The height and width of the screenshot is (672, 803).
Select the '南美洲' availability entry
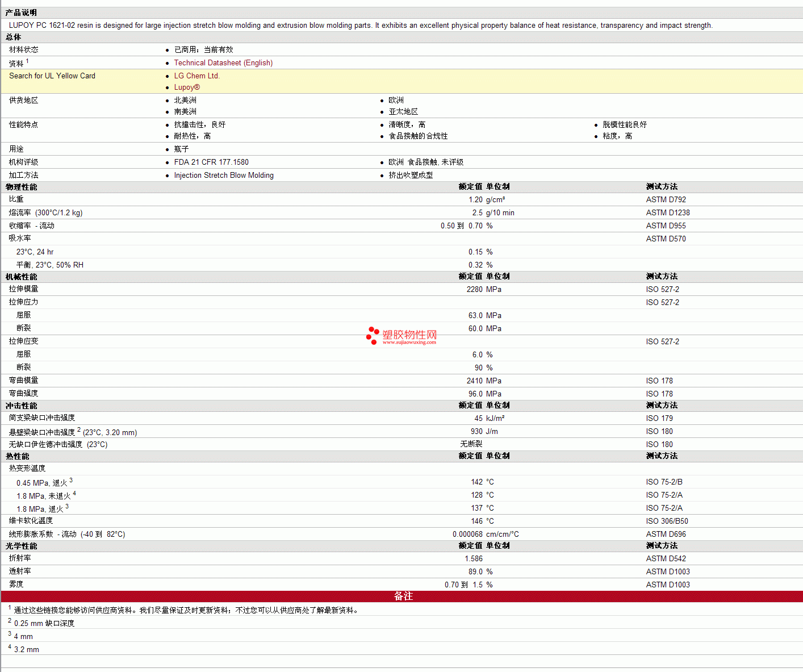point(185,112)
